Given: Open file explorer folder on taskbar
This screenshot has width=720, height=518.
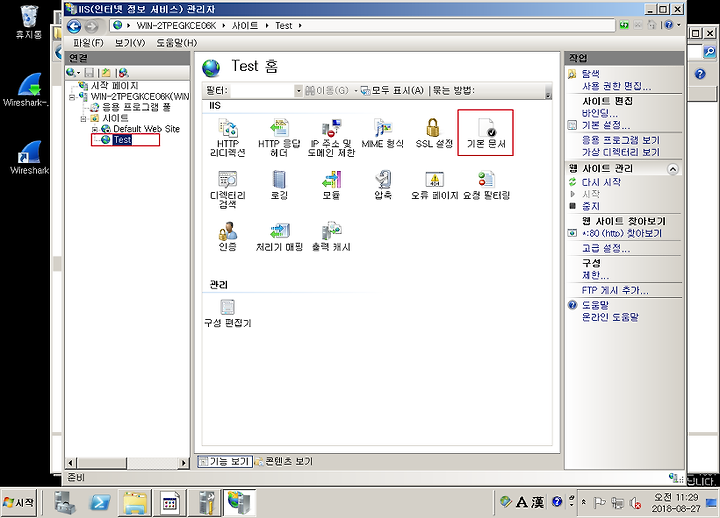Looking at the screenshot, I should [135, 503].
